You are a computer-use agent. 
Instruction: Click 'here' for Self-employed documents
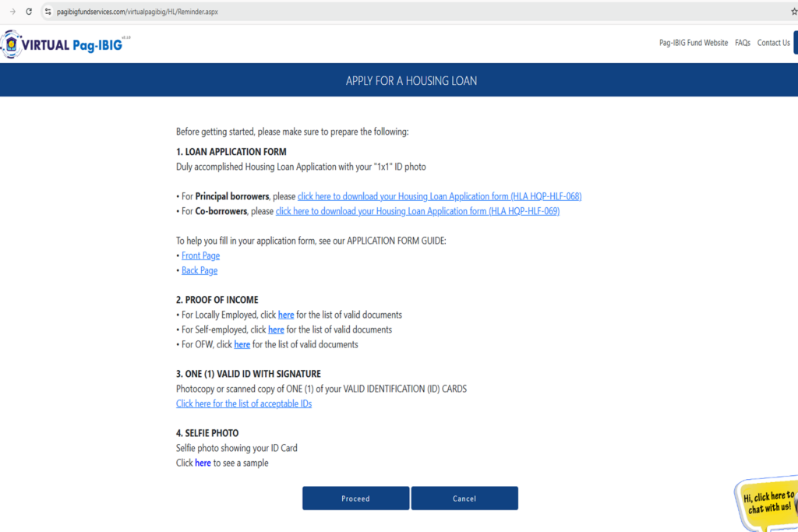(x=276, y=329)
